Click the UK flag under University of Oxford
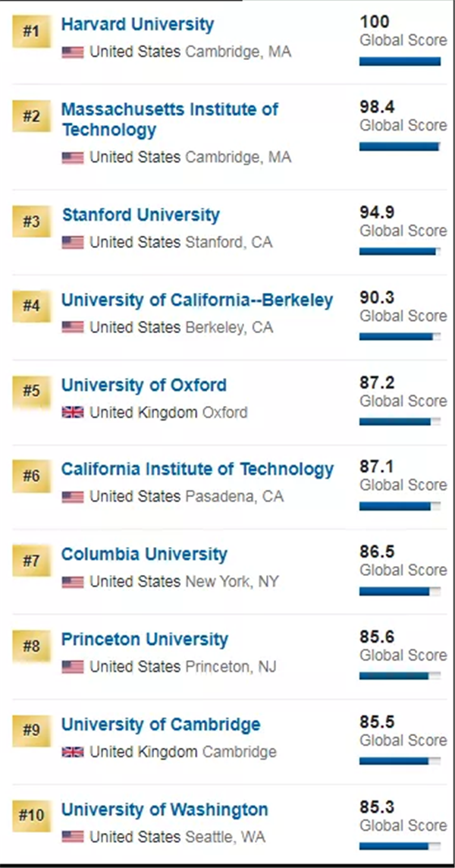Image resolution: width=455 pixels, height=868 pixels. pyautogui.click(x=73, y=414)
